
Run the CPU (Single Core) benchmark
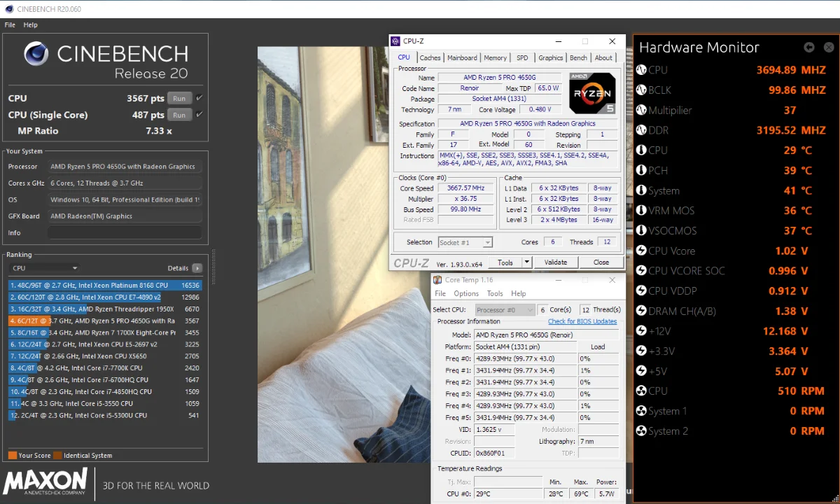tap(179, 115)
